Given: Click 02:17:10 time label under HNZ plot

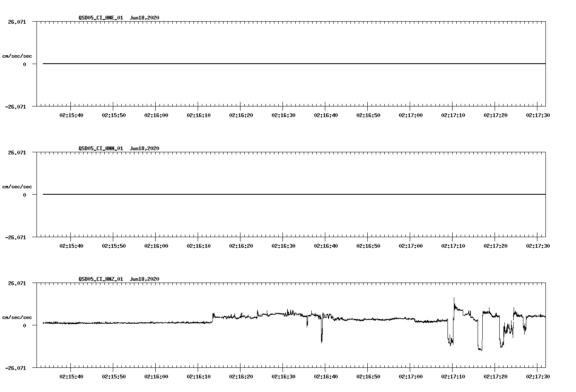Looking at the screenshot, I should pyautogui.click(x=453, y=377).
